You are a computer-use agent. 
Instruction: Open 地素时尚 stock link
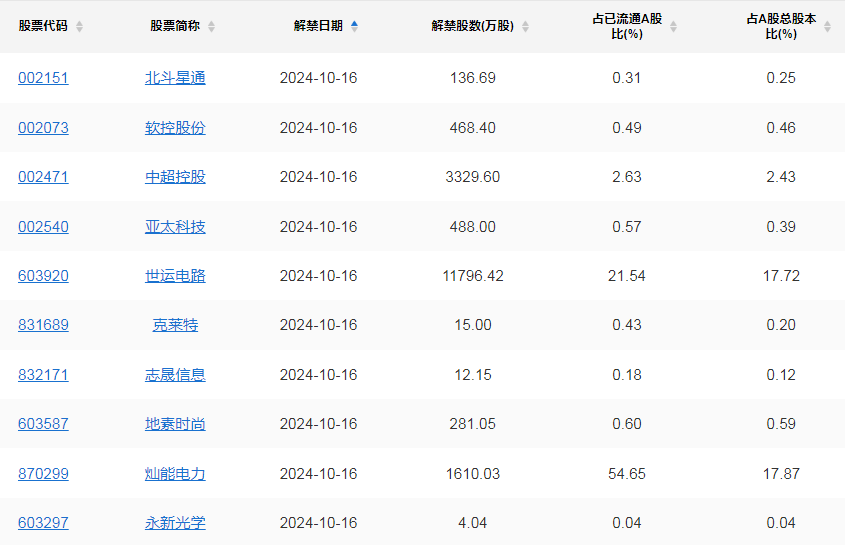175,424
